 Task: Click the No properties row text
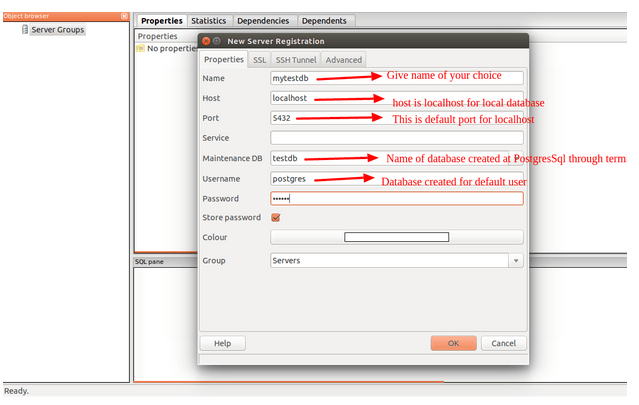tap(172, 48)
